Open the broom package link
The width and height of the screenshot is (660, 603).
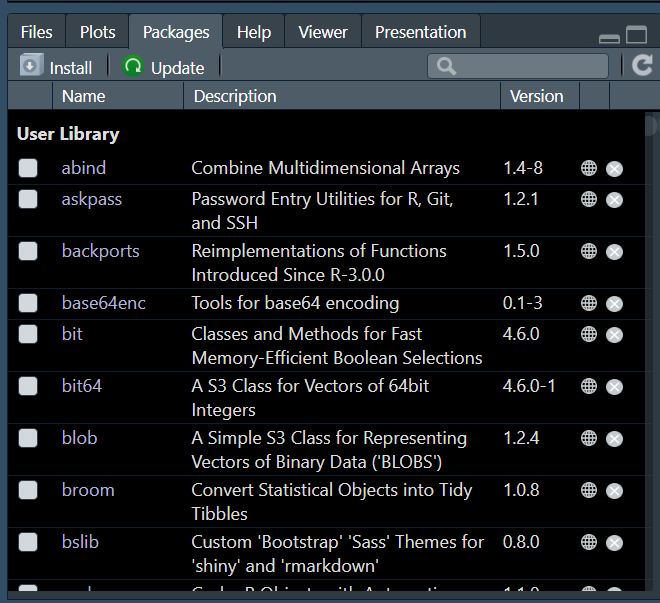(x=88, y=490)
